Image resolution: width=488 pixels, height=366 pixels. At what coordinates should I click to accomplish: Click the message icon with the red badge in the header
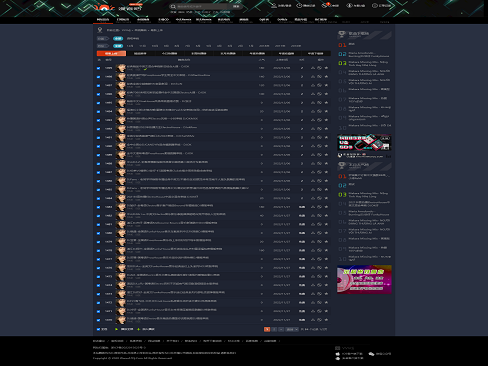pyautogui.click(x=324, y=5)
